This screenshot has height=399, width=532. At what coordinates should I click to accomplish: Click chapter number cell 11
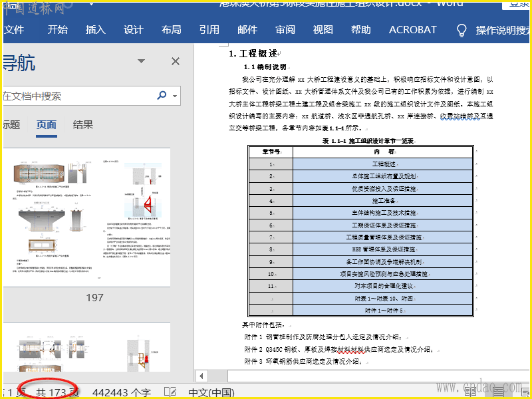pos(271,286)
